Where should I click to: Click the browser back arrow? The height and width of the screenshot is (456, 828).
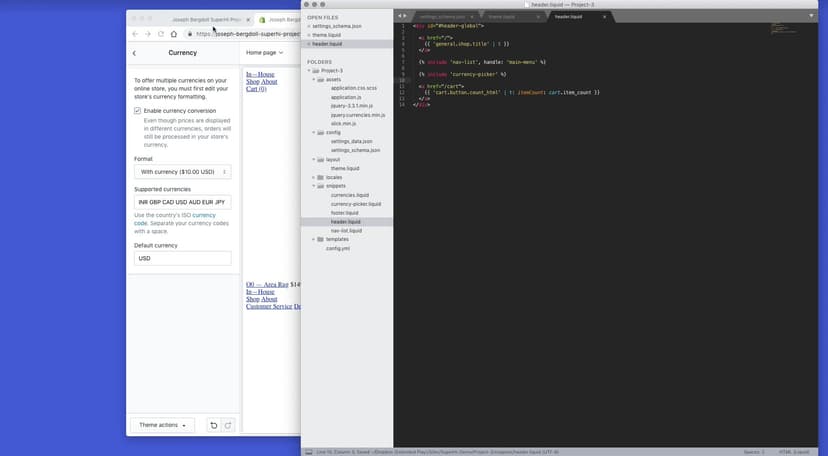pos(136,34)
